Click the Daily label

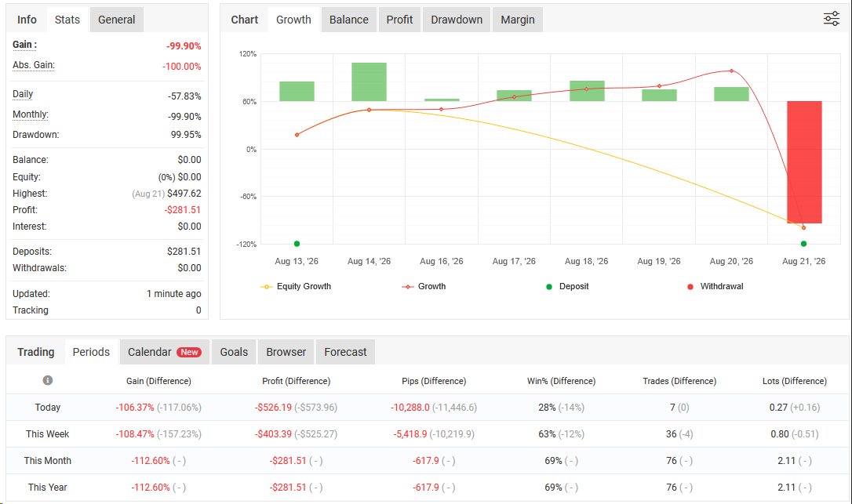(23, 94)
